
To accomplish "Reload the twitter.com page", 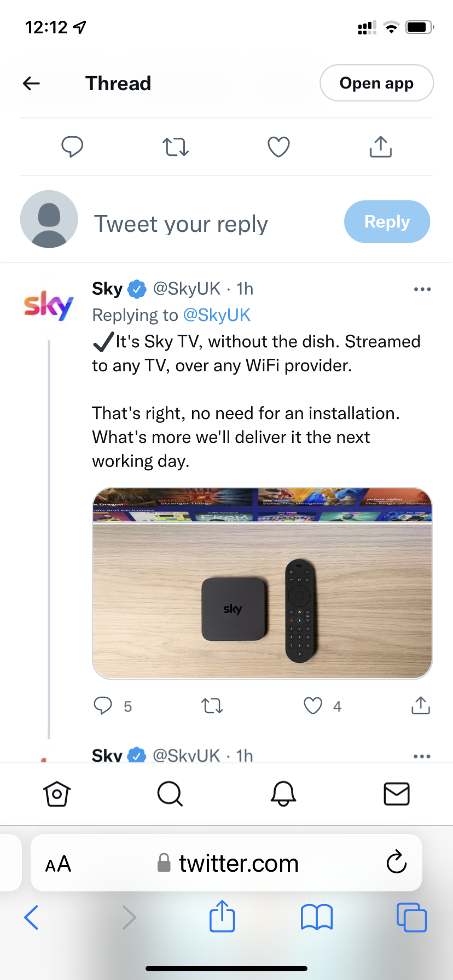I will coord(396,864).
